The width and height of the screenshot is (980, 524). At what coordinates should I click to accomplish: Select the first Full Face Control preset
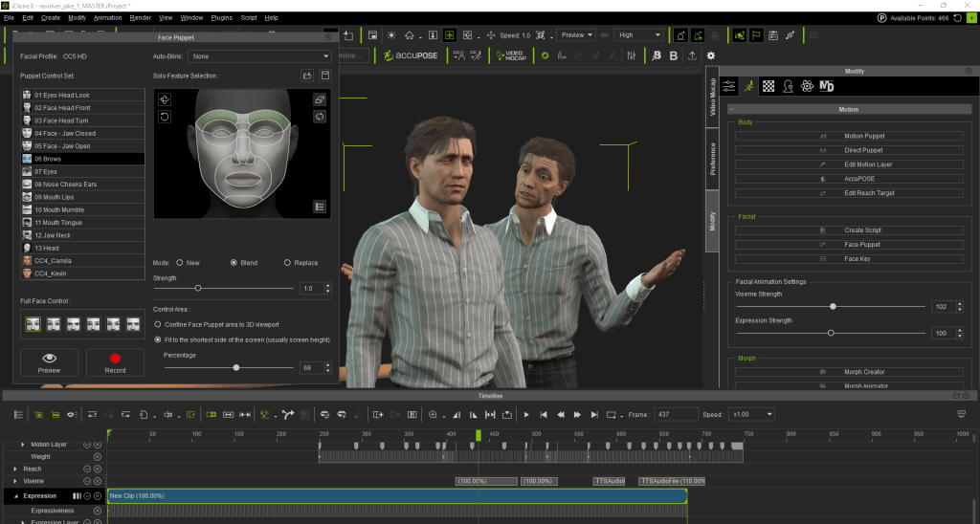[33, 323]
